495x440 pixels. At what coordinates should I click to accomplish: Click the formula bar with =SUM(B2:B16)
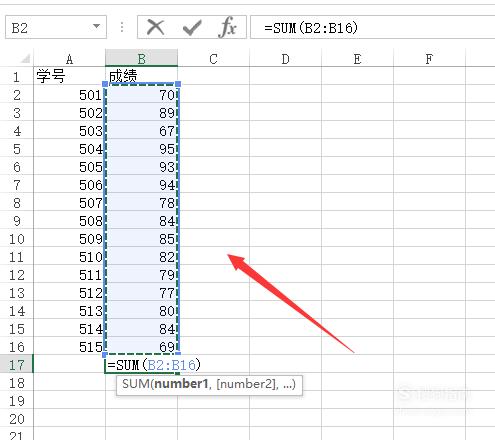(x=373, y=27)
